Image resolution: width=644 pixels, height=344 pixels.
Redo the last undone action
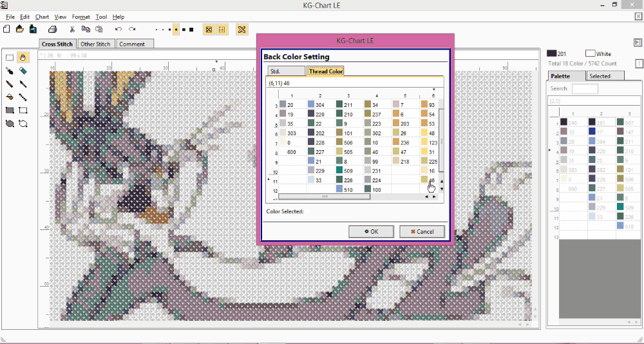(x=132, y=29)
